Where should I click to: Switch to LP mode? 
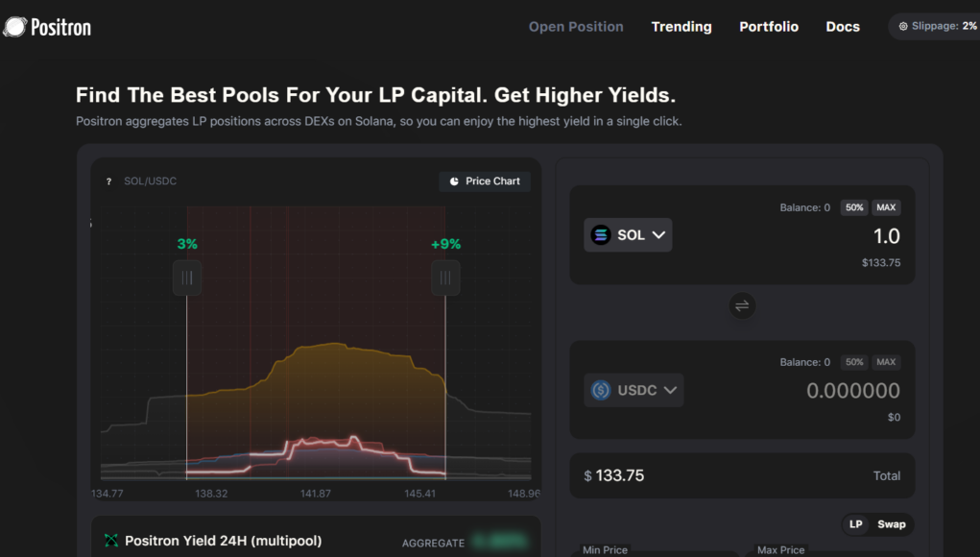(855, 524)
